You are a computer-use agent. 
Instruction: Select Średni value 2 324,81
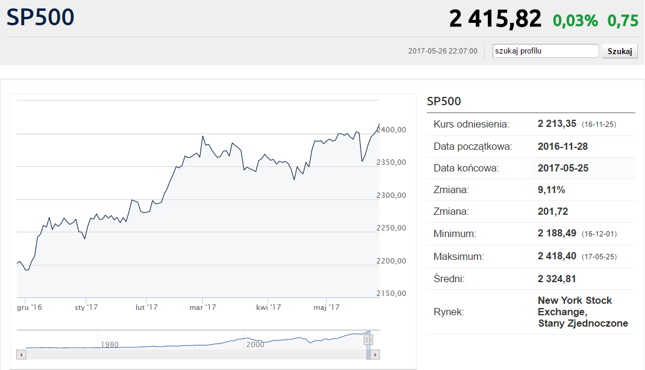click(x=557, y=279)
